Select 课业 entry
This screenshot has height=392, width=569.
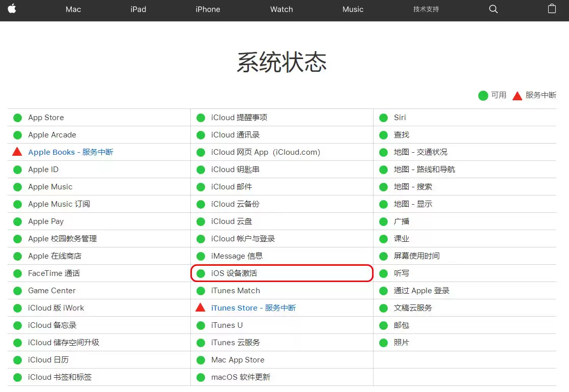(x=402, y=239)
